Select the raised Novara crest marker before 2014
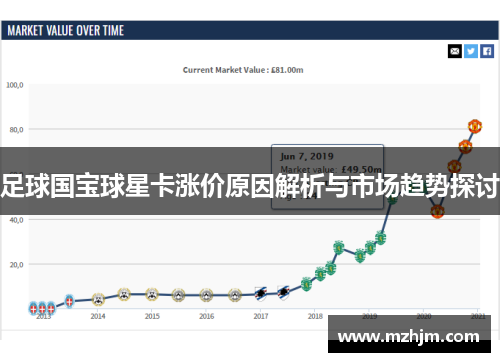 coord(69,301)
